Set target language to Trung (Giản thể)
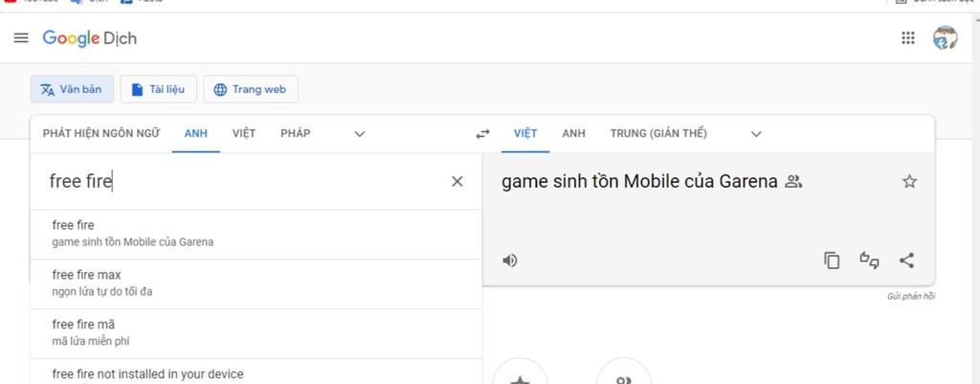Viewport: 980px width, 384px height. tap(658, 133)
